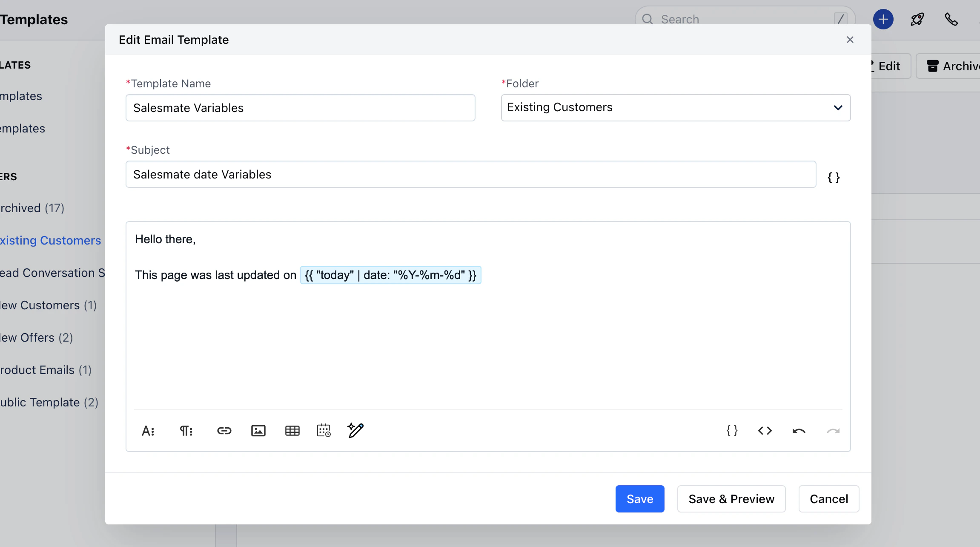
Task: Insert a hyperlink in the email body
Action: [x=224, y=431]
